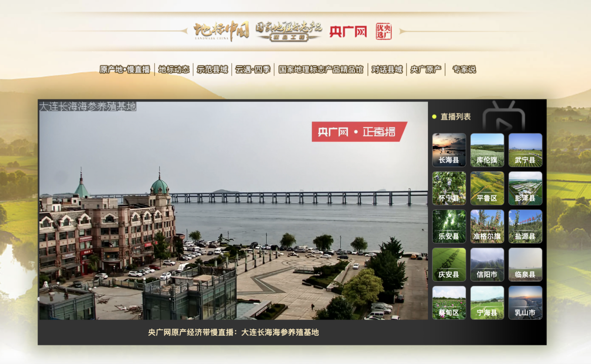This screenshot has height=364, width=591.
Task: Play the 盐源县 live stream
Action: pyautogui.click(x=525, y=226)
